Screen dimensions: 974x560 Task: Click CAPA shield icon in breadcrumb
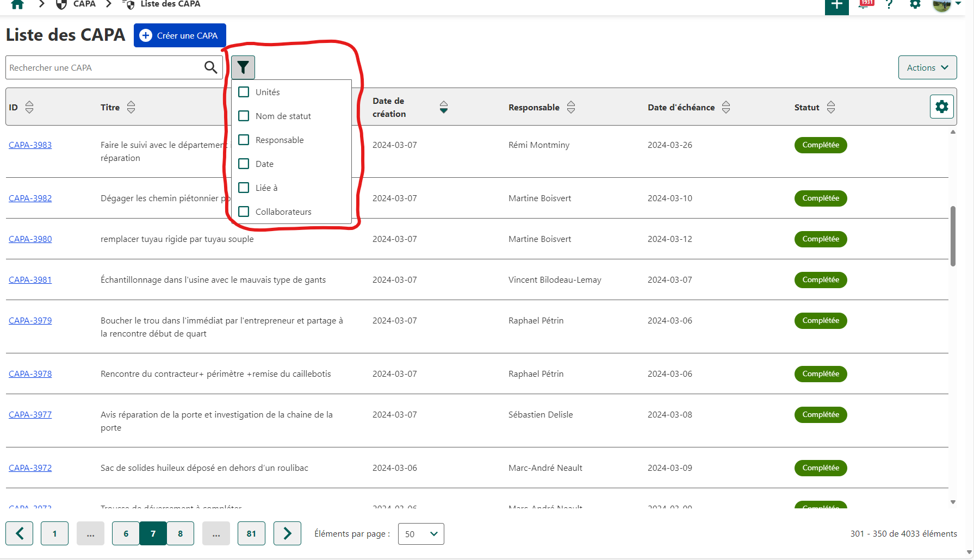[61, 4]
